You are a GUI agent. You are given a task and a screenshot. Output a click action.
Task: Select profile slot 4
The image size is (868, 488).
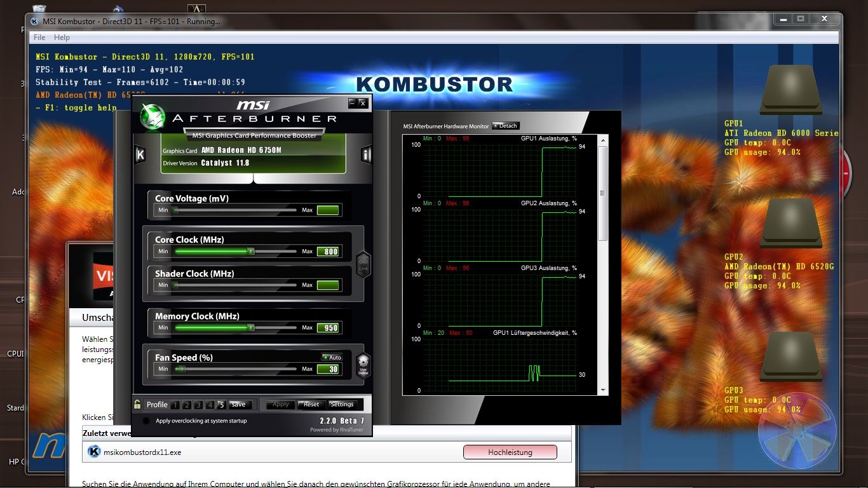point(210,405)
